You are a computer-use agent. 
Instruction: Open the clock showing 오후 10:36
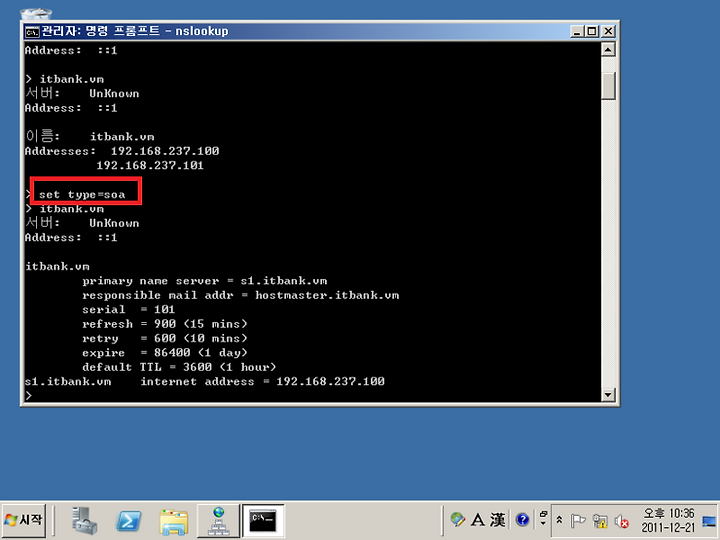[x=668, y=520]
